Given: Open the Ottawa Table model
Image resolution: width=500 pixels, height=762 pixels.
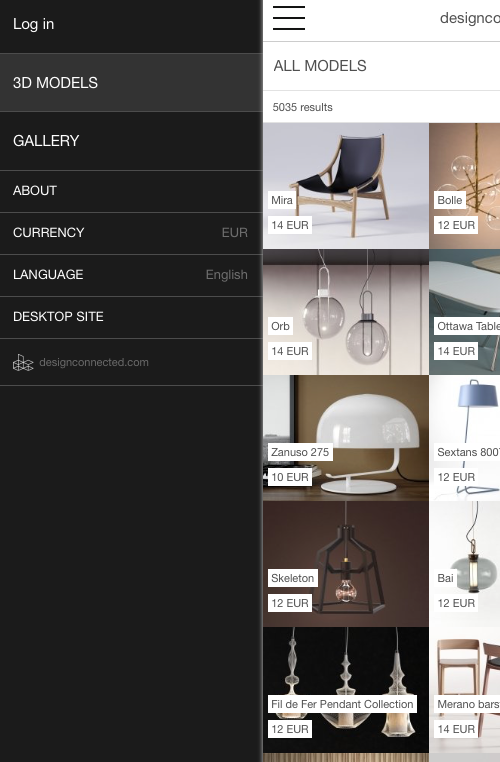Looking at the screenshot, I should coord(465,312).
